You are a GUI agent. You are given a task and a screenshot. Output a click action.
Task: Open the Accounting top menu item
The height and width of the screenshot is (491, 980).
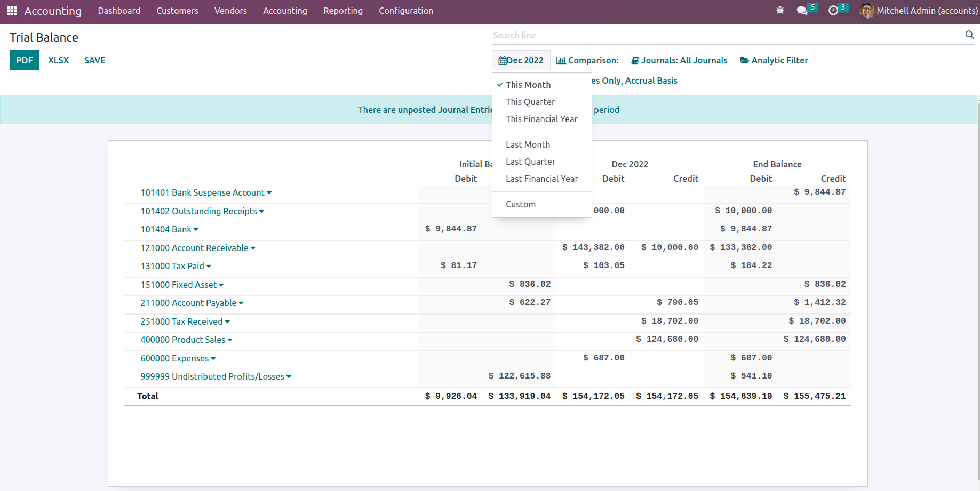285,11
